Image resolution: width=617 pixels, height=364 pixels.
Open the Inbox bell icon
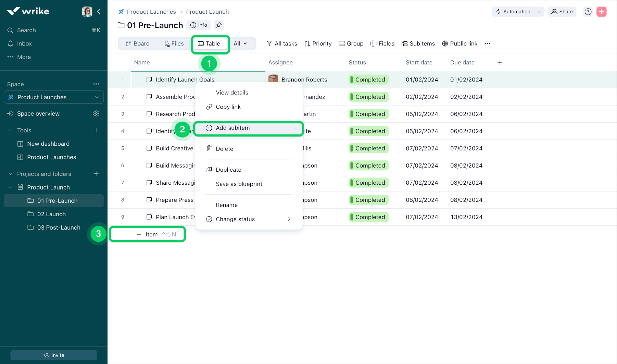(x=10, y=43)
